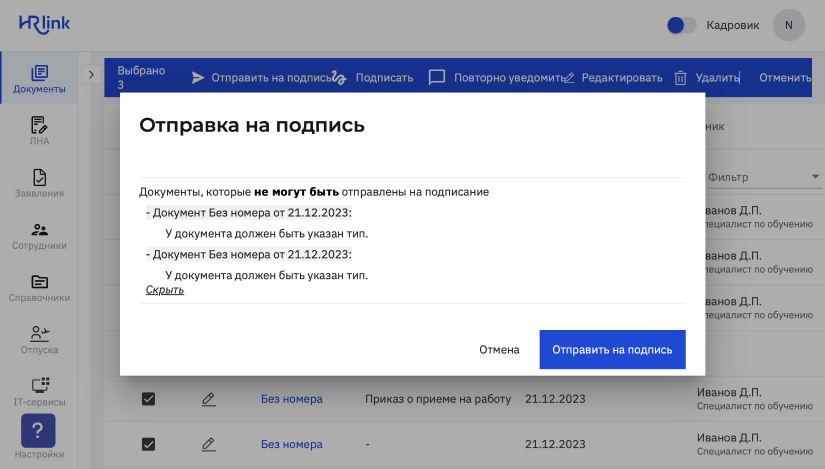Open IT-сервисы in the sidebar
The width and height of the screenshot is (825, 469).
pyautogui.click(x=39, y=391)
